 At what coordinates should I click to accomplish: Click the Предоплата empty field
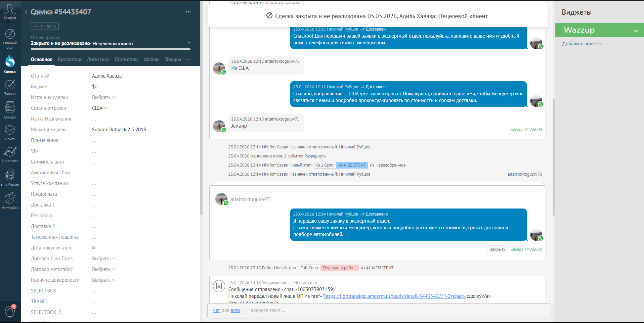coord(94,195)
